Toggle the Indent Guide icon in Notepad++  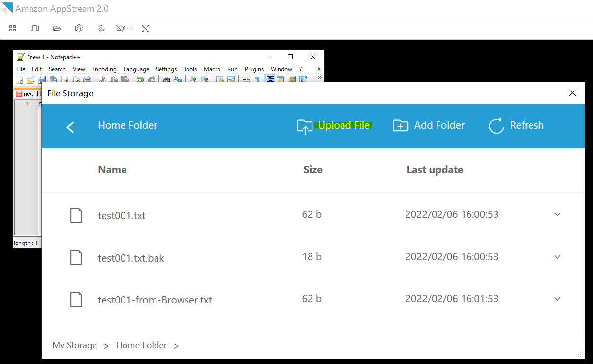click(x=270, y=79)
